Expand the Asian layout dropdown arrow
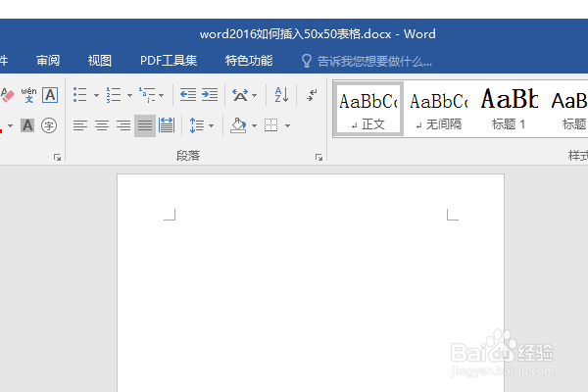588x392 pixels. point(254,95)
